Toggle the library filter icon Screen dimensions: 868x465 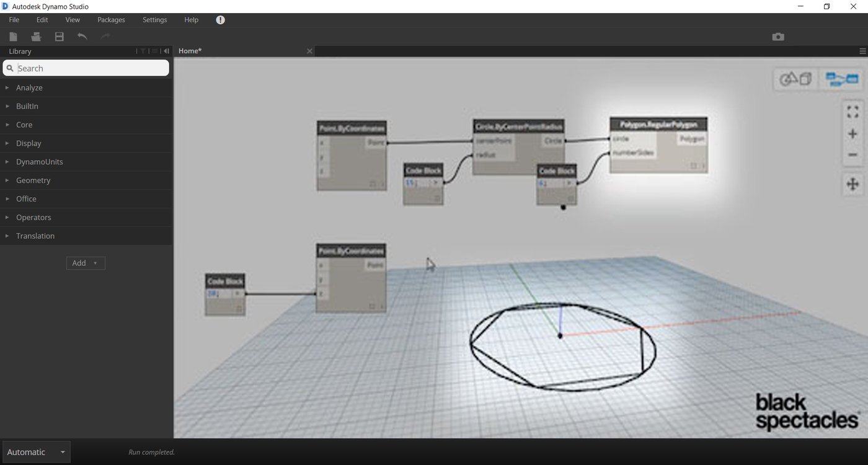tap(143, 51)
